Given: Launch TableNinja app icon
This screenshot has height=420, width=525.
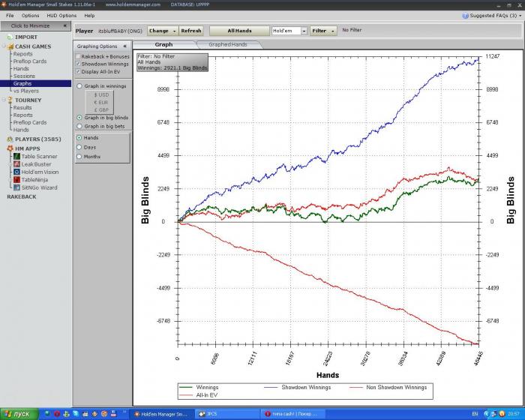Looking at the screenshot, I should click(x=16, y=179).
